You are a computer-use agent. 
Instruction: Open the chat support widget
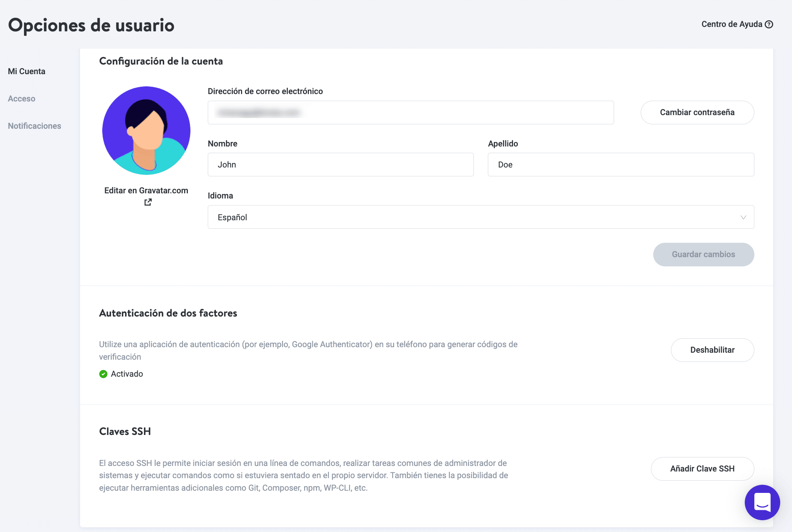click(x=762, y=502)
